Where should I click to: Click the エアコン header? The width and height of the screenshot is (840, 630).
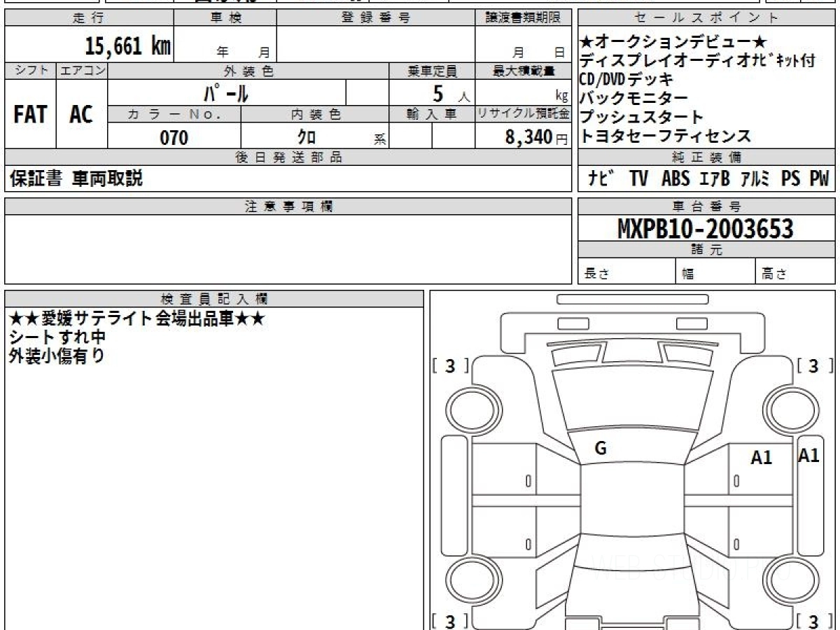[82, 71]
